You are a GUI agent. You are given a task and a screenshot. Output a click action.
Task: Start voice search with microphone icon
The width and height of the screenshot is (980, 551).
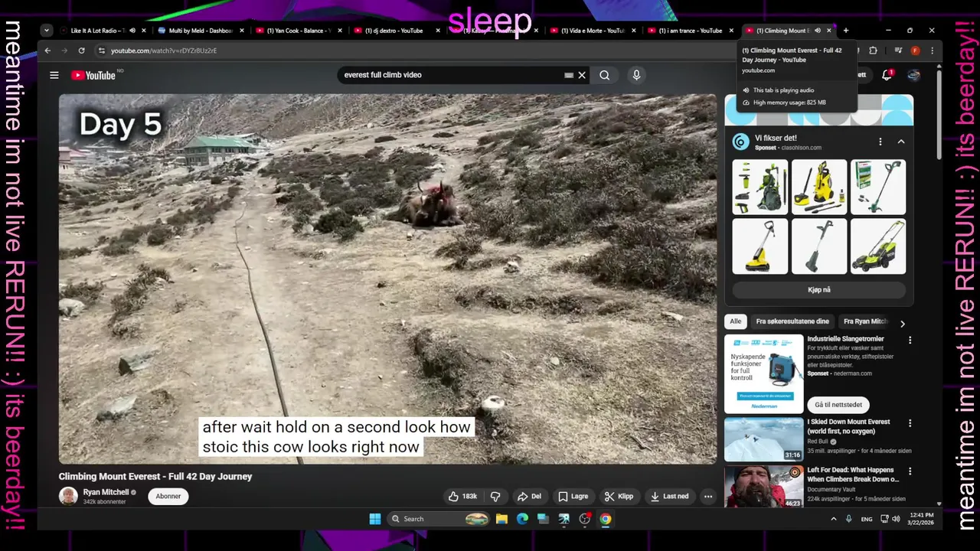click(635, 75)
